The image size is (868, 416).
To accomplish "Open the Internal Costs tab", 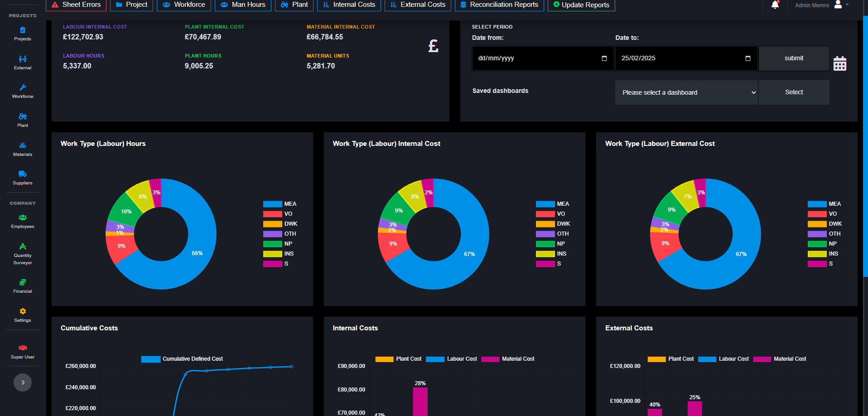I will pyautogui.click(x=349, y=5).
